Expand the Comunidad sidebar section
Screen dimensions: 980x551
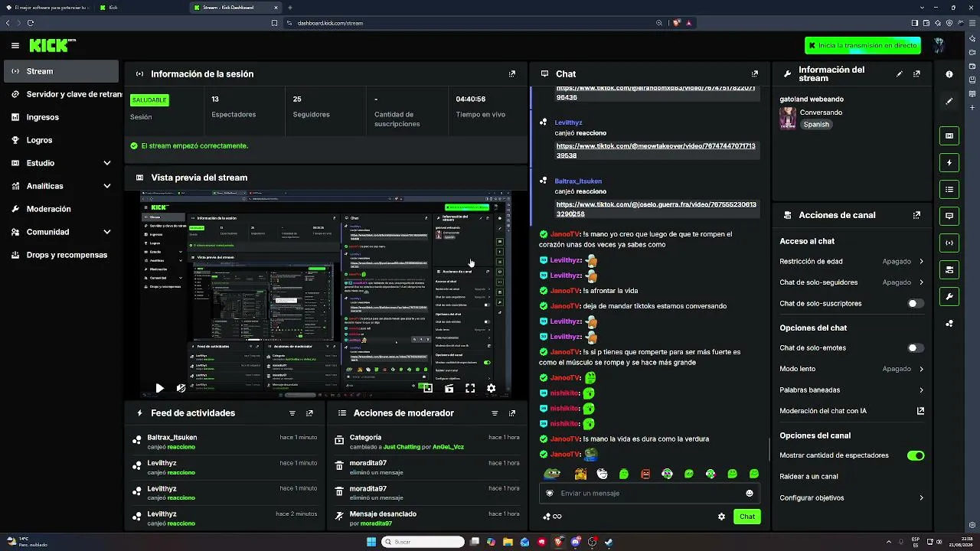click(107, 232)
